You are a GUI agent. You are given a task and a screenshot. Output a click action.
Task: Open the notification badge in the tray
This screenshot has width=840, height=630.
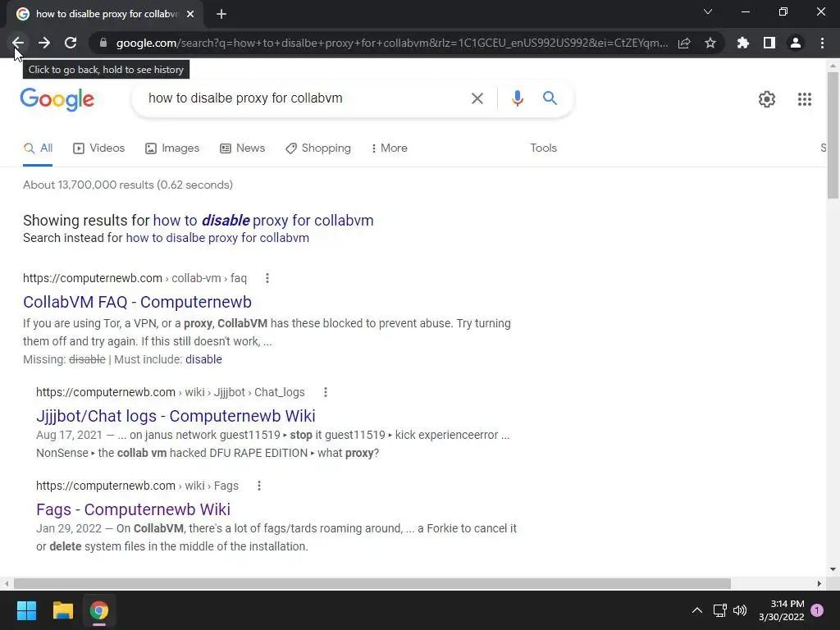[817, 610]
